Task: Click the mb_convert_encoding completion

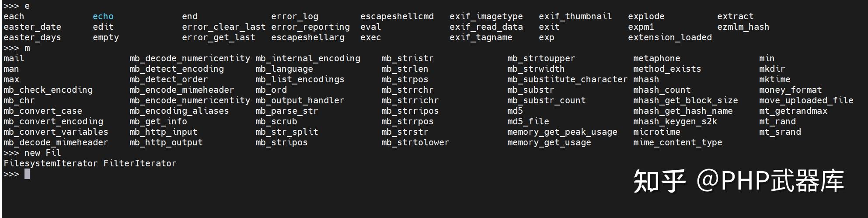Action: (x=53, y=122)
